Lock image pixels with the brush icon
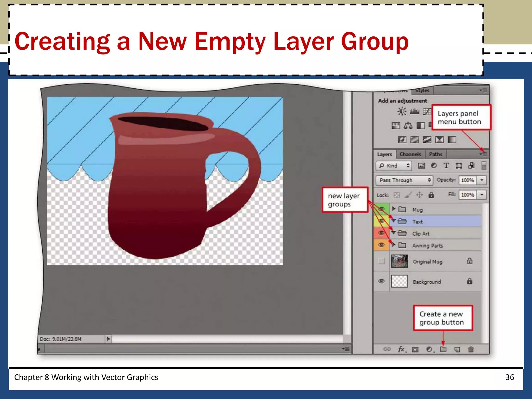 tap(408, 195)
